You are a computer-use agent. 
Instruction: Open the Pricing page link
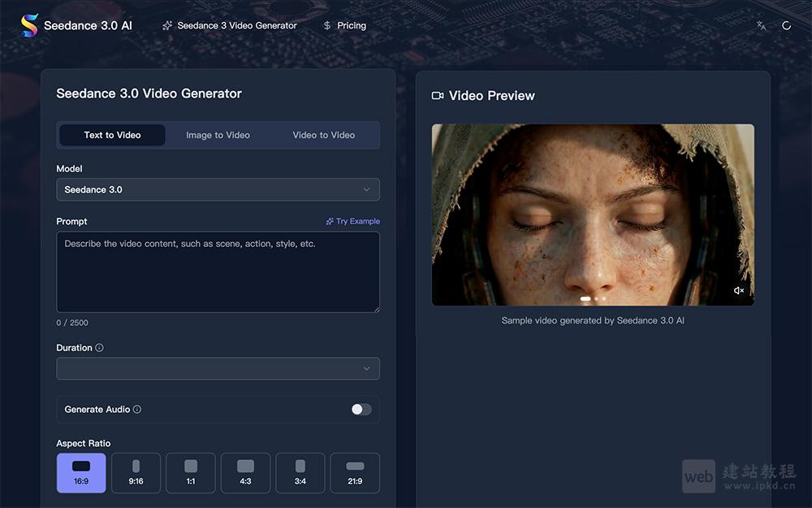click(x=344, y=25)
